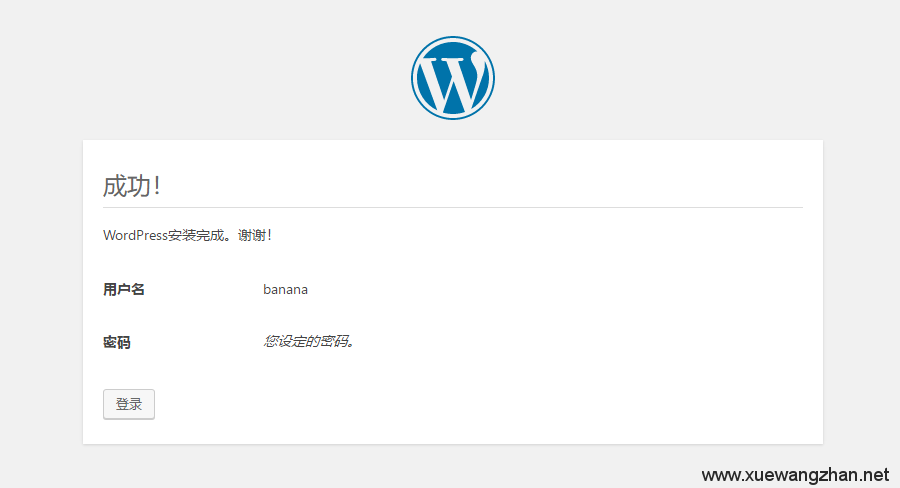Click the 安装完成 text in message
900x488 pixels.
[x=196, y=235]
